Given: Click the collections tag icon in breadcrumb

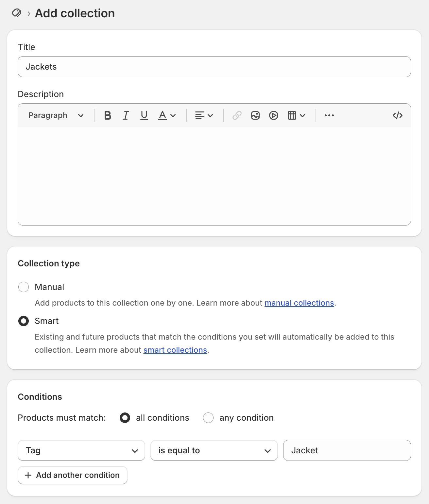Looking at the screenshot, I should click(x=16, y=13).
